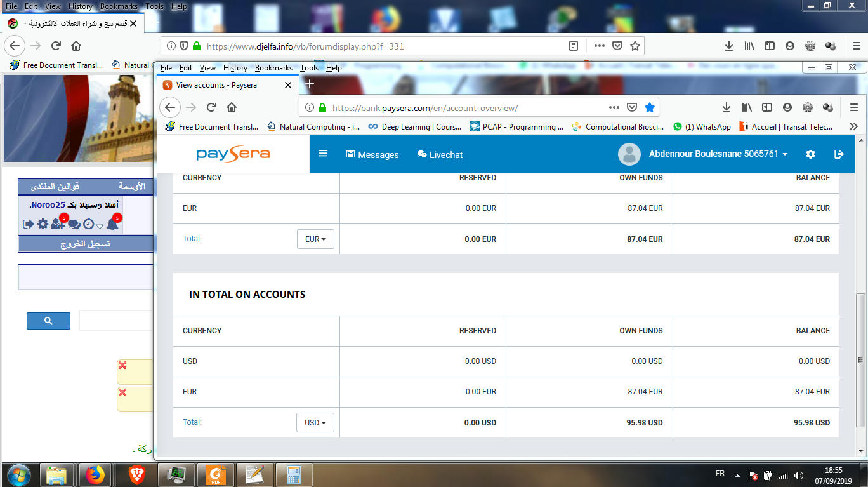This screenshot has height=487, width=868.
Task: Open home page in Paysera window
Action: (232, 107)
